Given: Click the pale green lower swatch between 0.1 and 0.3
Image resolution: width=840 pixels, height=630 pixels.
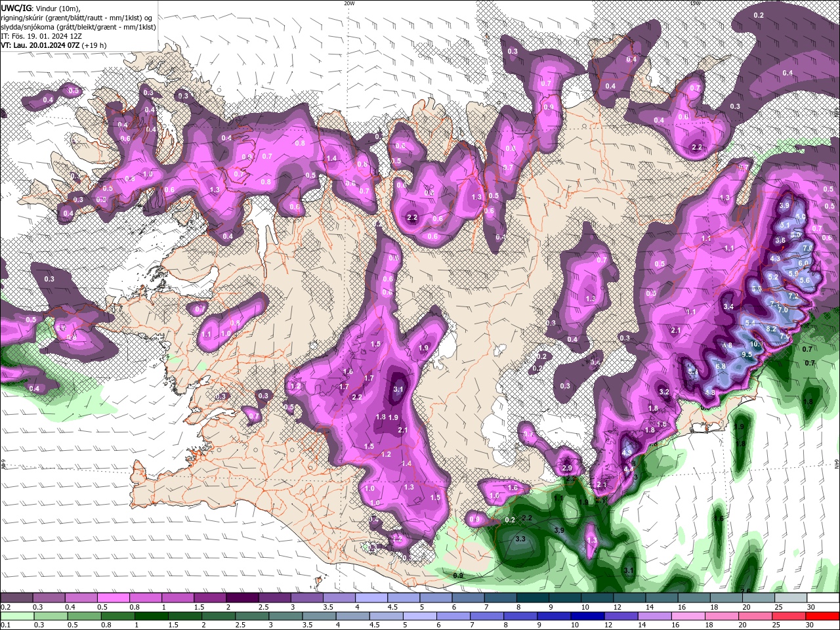Looking at the screenshot, I should (x=17, y=616).
